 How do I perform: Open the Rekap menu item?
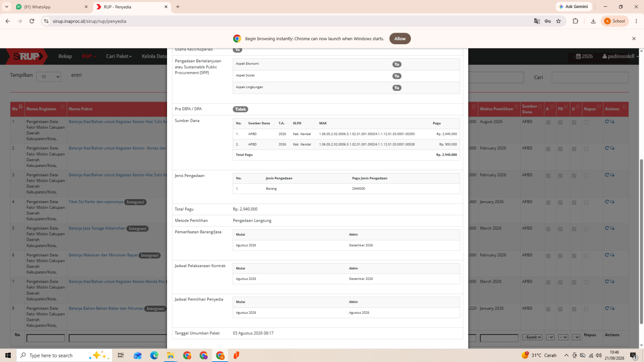65,56
